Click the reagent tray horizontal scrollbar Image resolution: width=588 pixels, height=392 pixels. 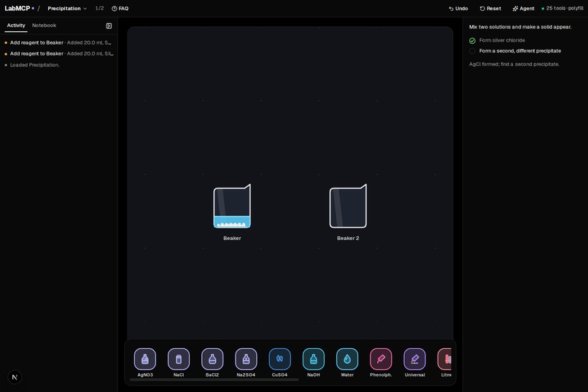coord(214,380)
